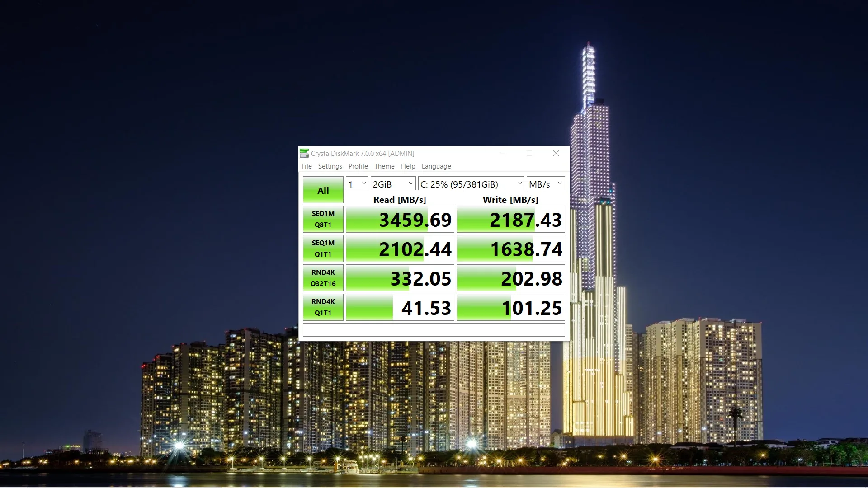Viewport: 868px width, 488px height.
Task: Click the CrystalDiskMark app icon in title bar
Action: click(304, 154)
